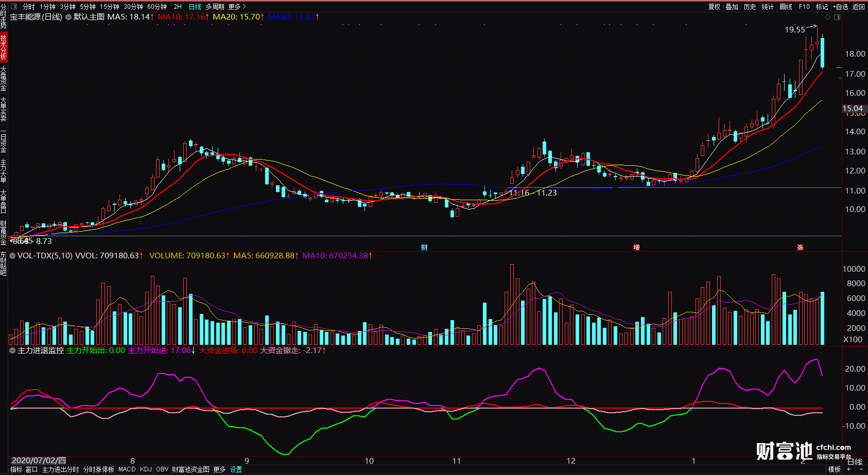This screenshot has height=475, width=868.
Task: Select the KDJ indicator
Action: pos(146,469)
